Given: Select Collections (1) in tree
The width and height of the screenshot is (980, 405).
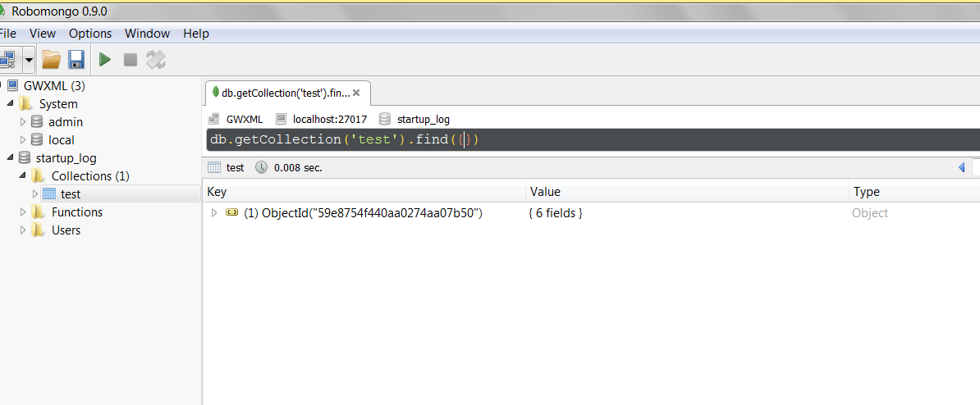Looking at the screenshot, I should tap(90, 176).
